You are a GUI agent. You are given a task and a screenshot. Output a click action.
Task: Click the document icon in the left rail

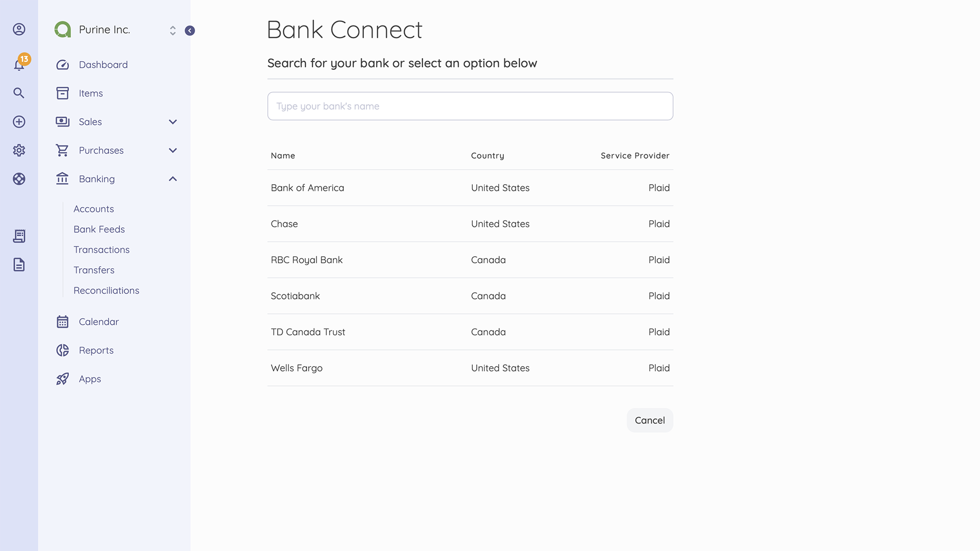coord(19,265)
